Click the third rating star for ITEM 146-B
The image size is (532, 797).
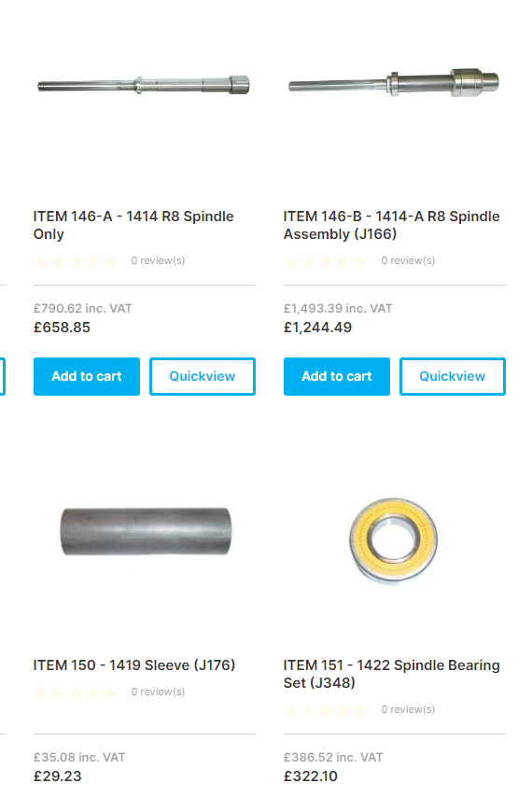click(x=326, y=261)
